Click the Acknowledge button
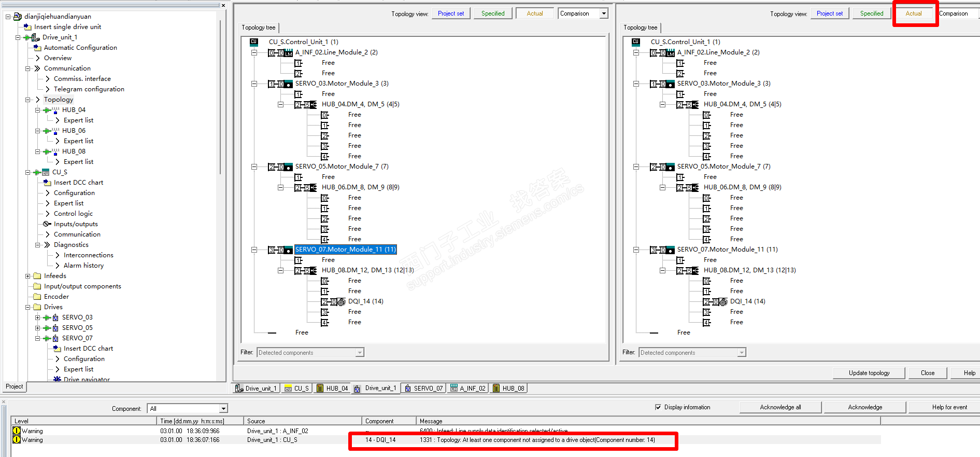Viewport: 980px width, 457px height. (x=865, y=407)
